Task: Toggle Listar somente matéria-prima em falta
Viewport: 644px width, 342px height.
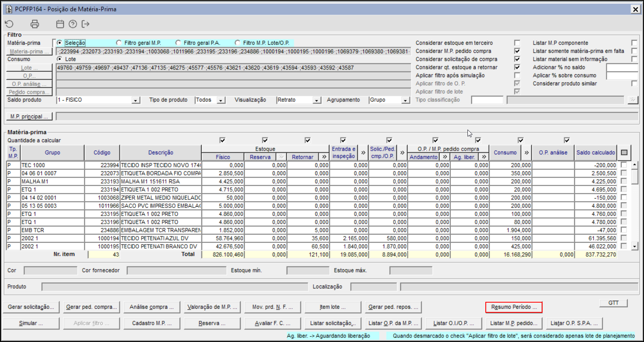Action: tap(634, 51)
